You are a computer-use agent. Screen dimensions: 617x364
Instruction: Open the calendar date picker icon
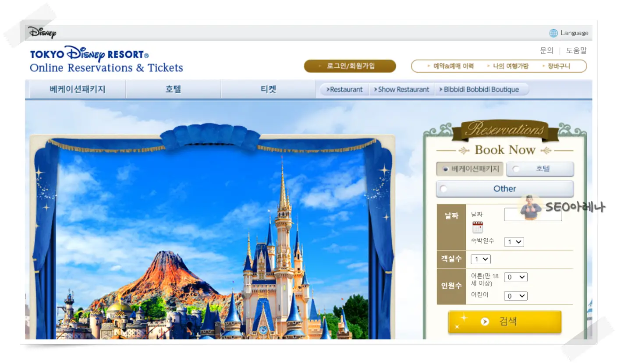[x=477, y=227]
